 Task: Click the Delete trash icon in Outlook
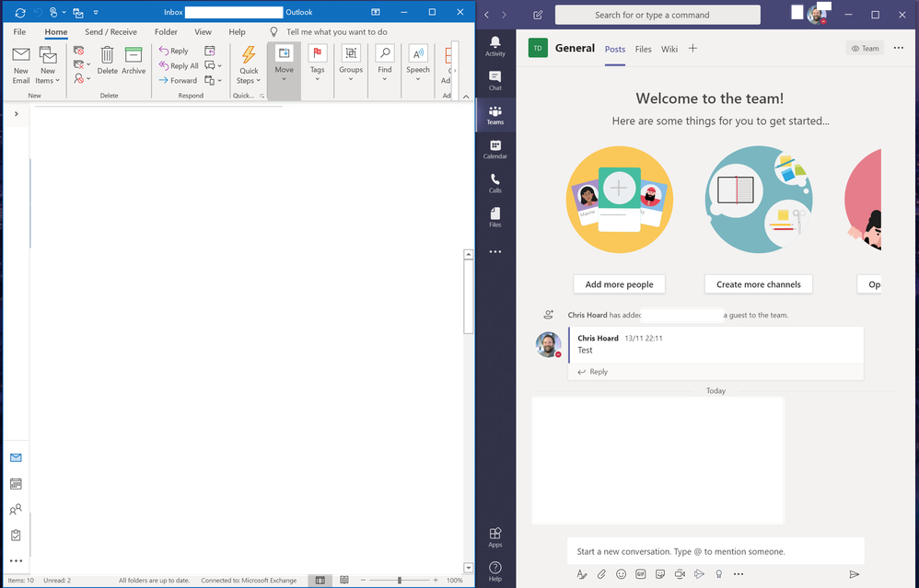tap(107, 61)
